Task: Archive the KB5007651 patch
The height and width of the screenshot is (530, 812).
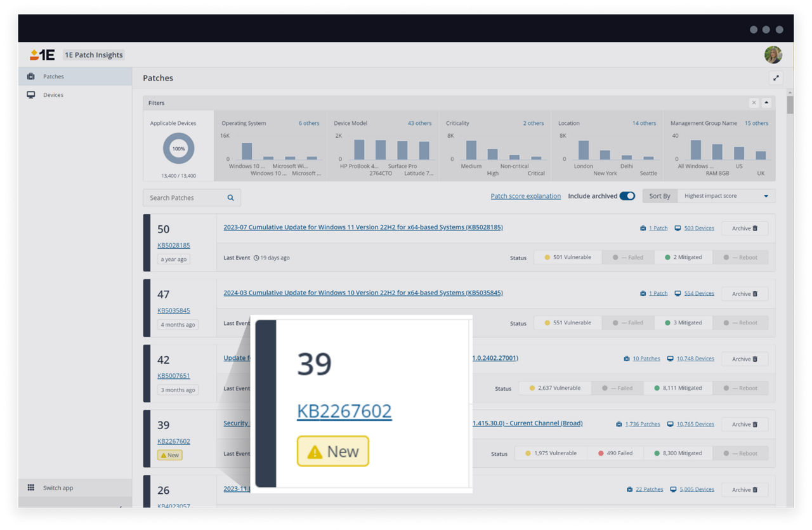Action: click(x=745, y=359)
